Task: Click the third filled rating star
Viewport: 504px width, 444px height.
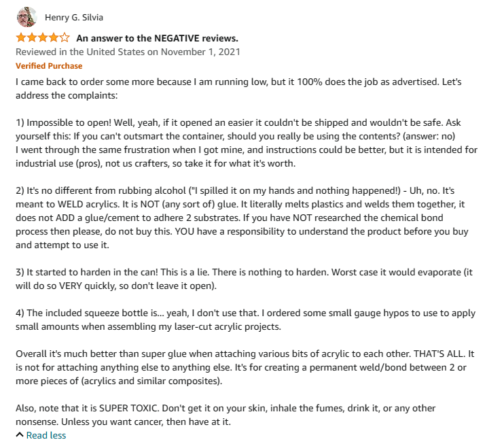Action: tap(43, 37)
